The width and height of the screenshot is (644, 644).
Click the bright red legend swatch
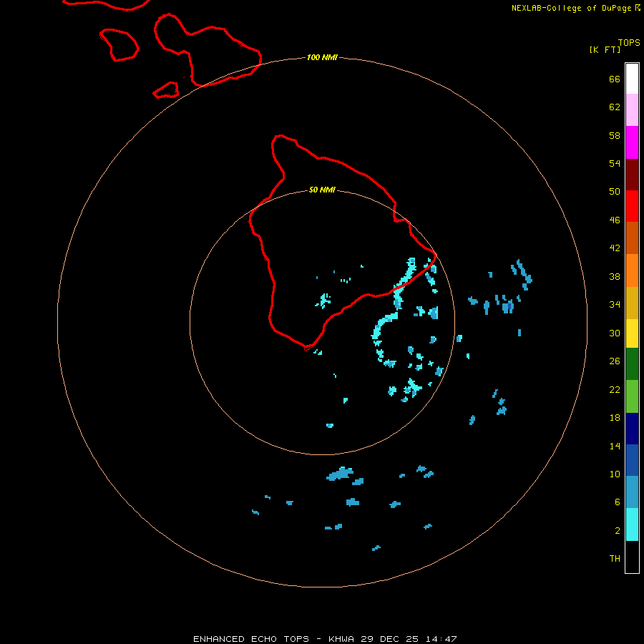pyautogui.click(x=632, y=206)
